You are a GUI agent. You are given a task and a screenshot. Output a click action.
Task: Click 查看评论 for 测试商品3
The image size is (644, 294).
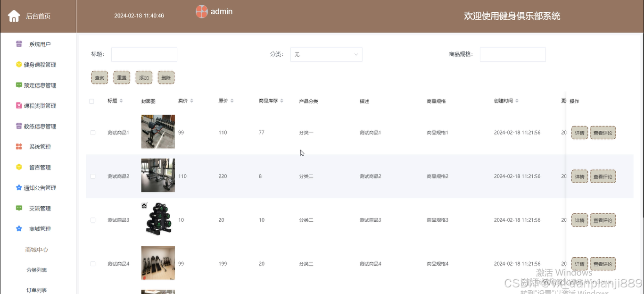[x=603, y=220]
